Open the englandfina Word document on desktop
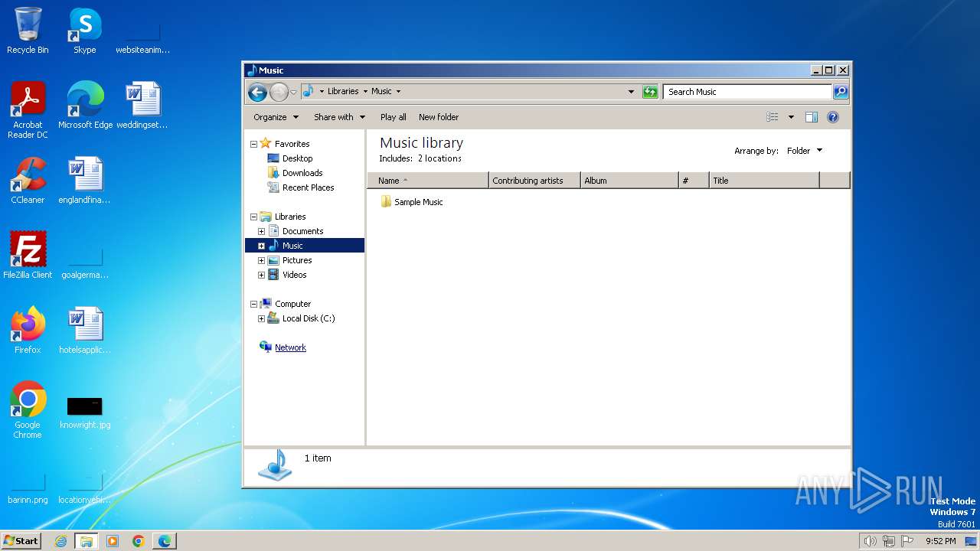The image size is (980, 551). click(85, 180)
